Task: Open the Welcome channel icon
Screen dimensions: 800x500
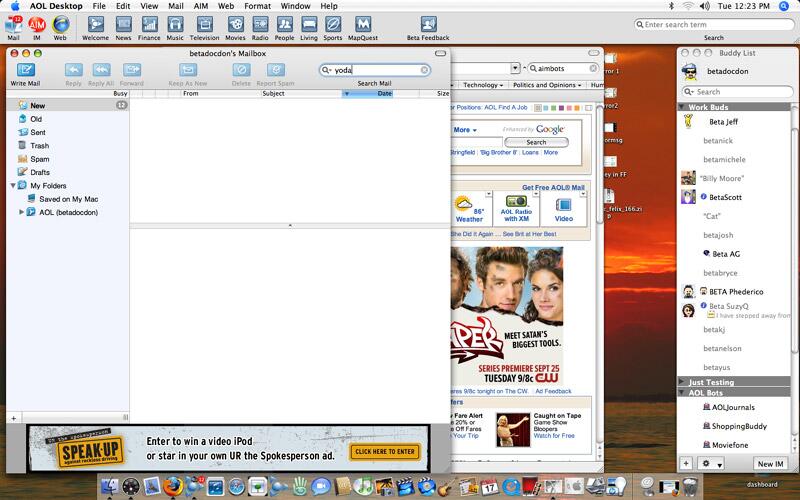Action: (95, 26)
